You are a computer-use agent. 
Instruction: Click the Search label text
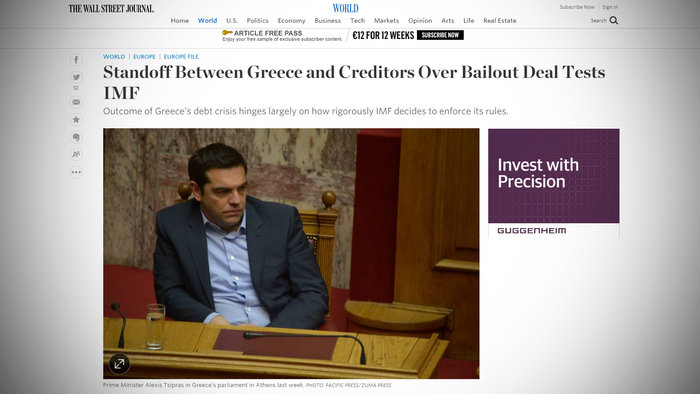[598, 21]
